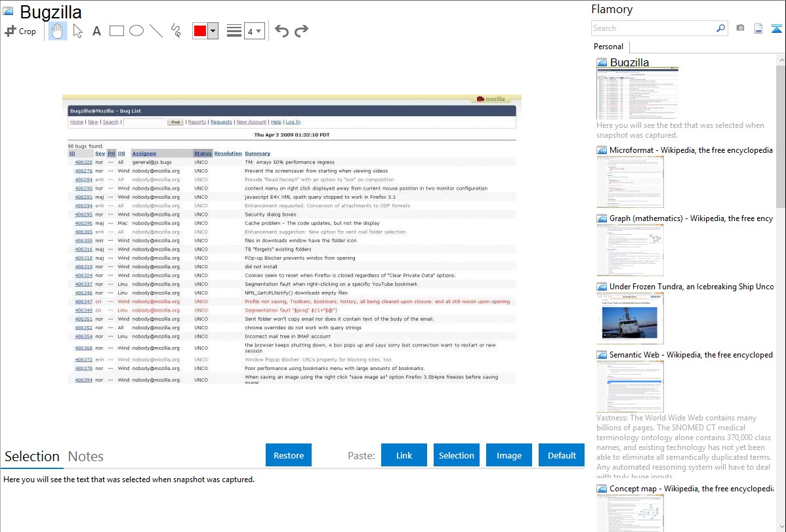Choose the freehand scribble tool

click(176, 31)
